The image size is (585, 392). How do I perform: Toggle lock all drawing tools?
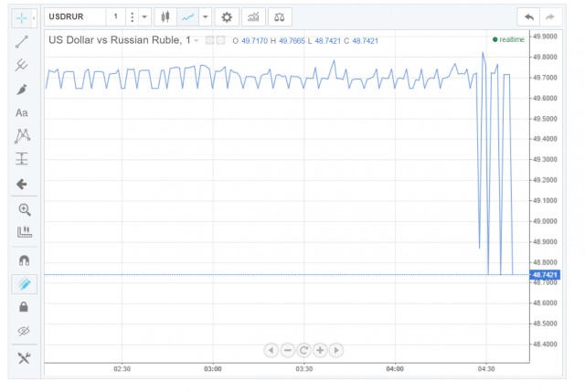pyautogui.click(x=24, y=307)
